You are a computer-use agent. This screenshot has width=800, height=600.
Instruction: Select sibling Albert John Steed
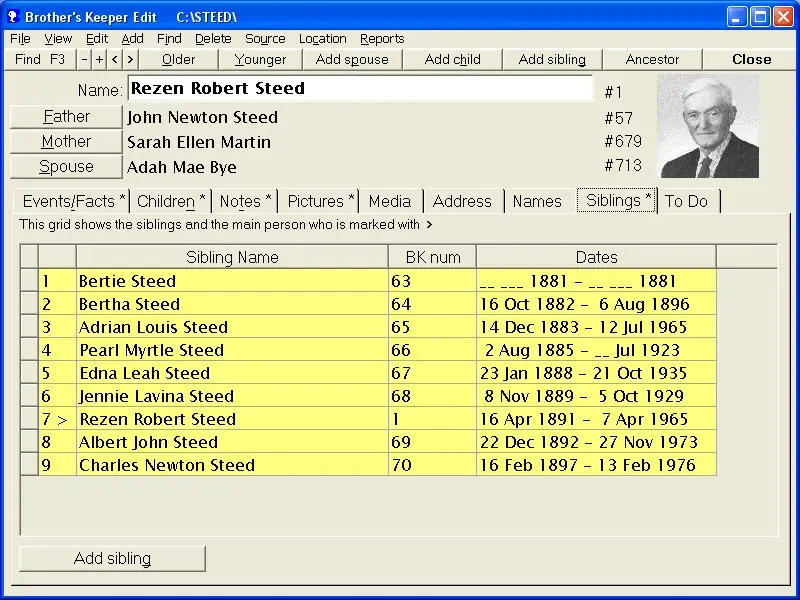click(x=232, y=442)
